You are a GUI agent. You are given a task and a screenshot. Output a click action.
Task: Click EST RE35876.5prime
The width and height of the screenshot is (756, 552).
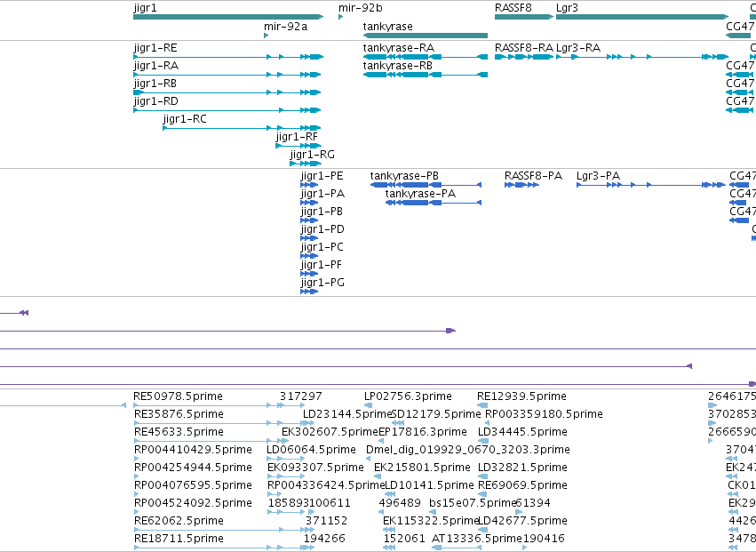(179, 414)
